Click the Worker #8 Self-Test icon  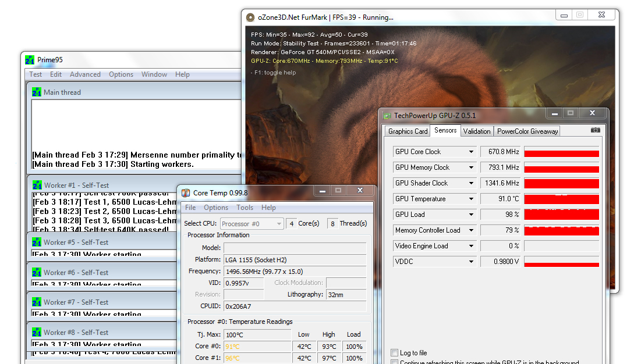[x=36, y=333]
